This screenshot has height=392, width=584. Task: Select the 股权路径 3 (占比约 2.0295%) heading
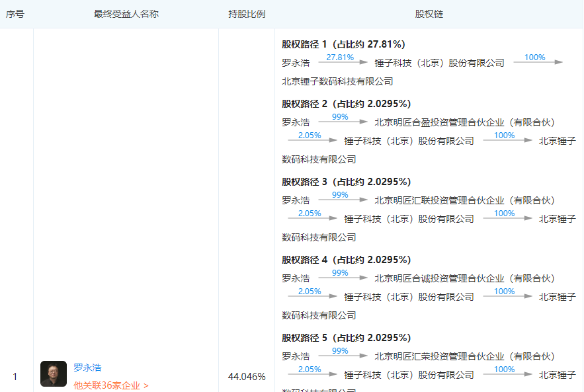tap(346, 182)
